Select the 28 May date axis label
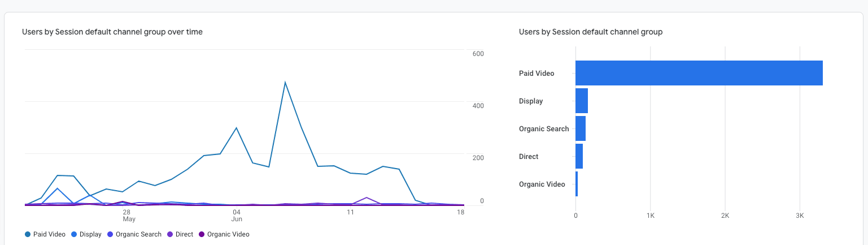868x245 pixels. (129, 216)
